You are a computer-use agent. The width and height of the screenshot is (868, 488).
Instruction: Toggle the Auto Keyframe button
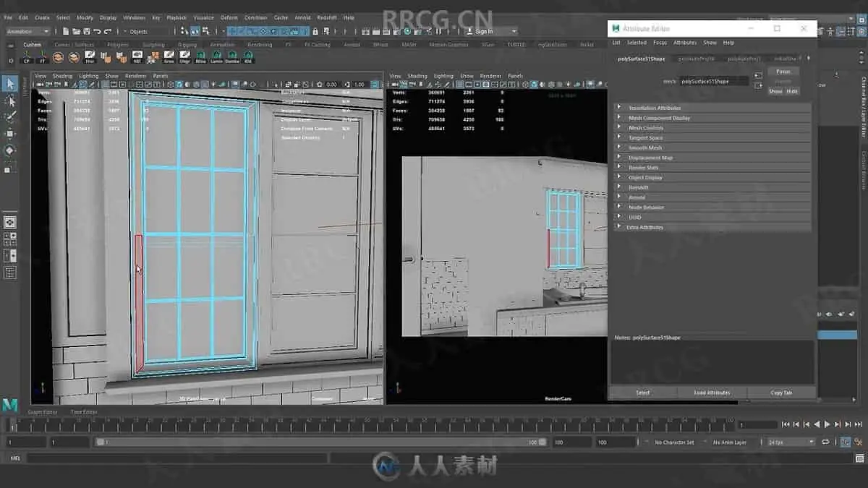pos(845,442)
